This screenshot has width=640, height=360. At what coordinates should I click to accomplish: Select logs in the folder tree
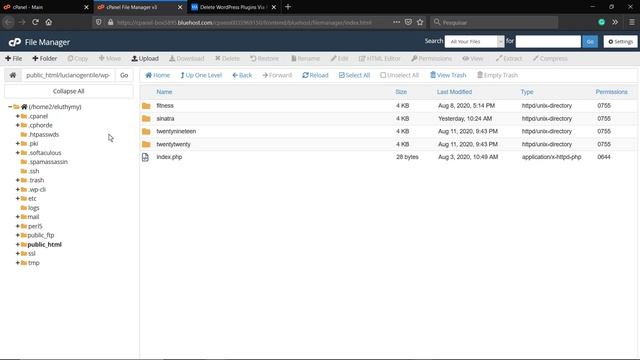click(x=33, y=208)
